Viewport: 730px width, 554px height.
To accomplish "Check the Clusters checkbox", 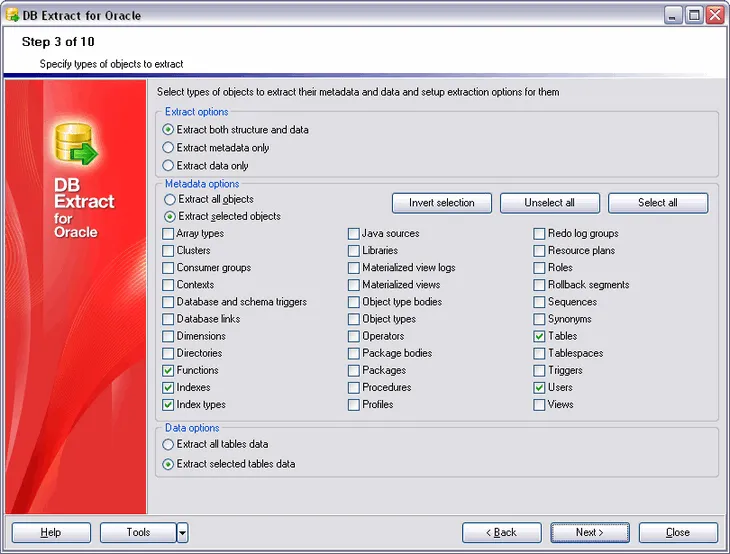I will [168, 251].
